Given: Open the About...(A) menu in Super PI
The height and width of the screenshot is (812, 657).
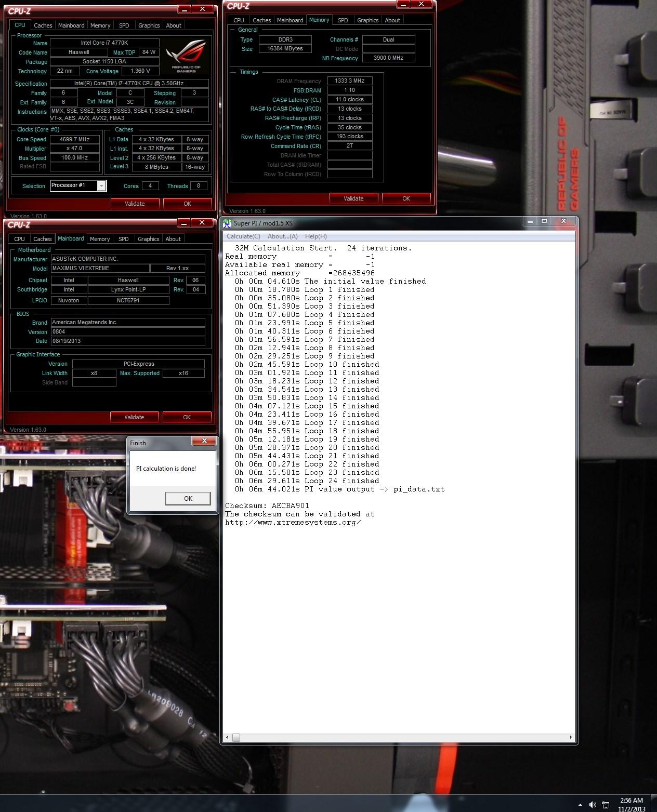Looking at the screenshot, I should (x=283, y=236).
